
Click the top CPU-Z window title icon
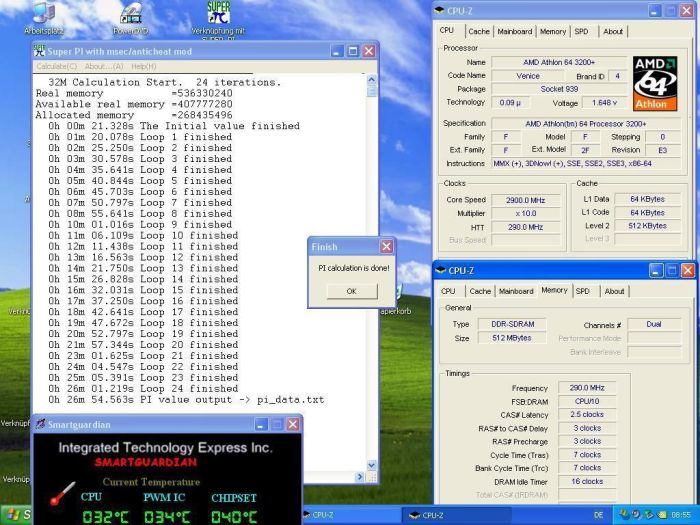tap(440, 10)
